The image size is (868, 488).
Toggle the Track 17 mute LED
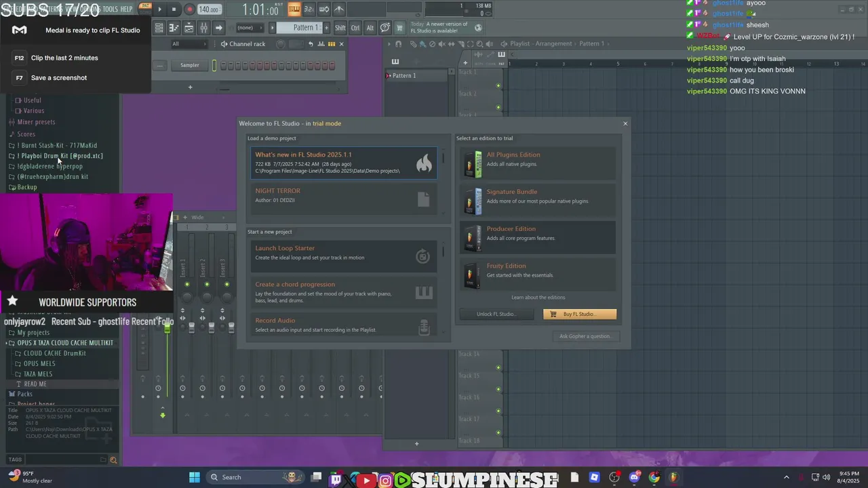point(498,432)
